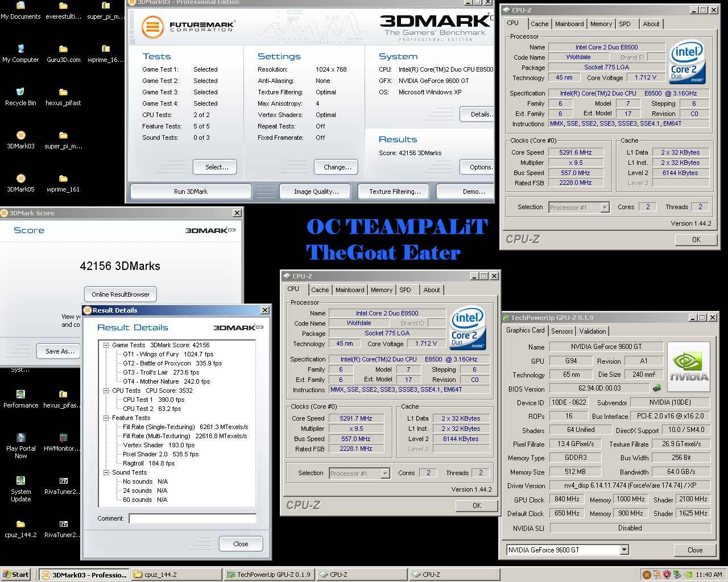Select the Performance desktop shortcut
This screenshot has height=582, width=728.
(20, 399)
